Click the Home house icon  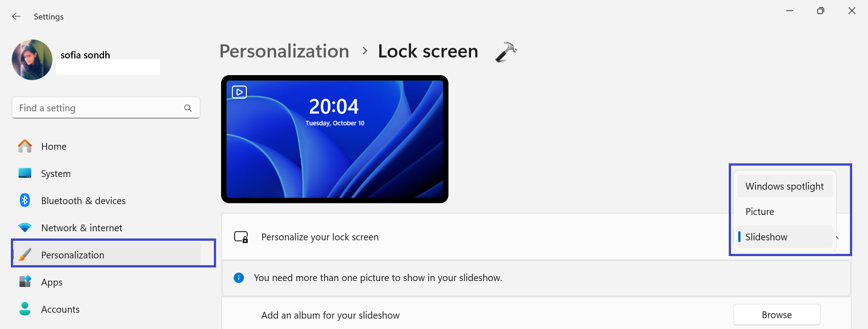(x=25, y=146)
